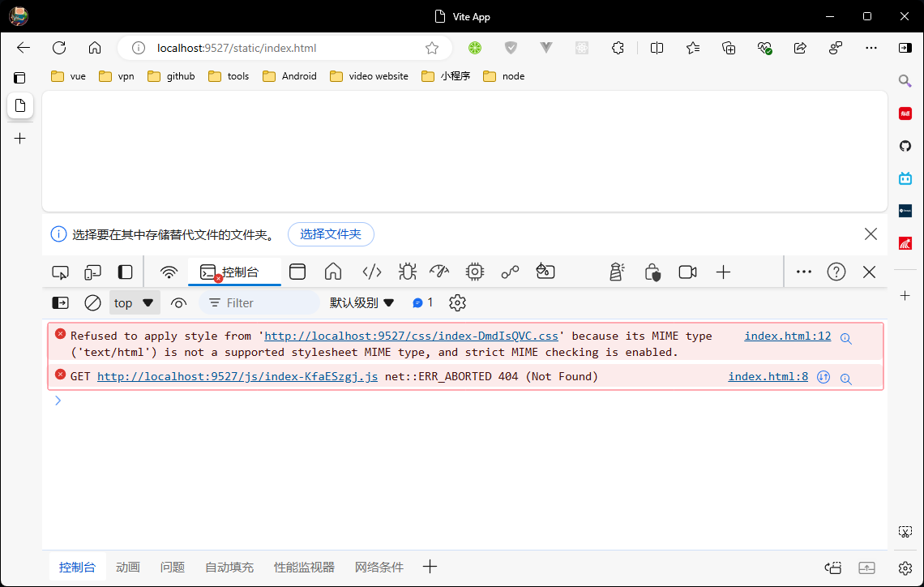The width and height of the screenshot is (924, 587).
Task: Click the 选择文件夹 button
Action: 331,234
